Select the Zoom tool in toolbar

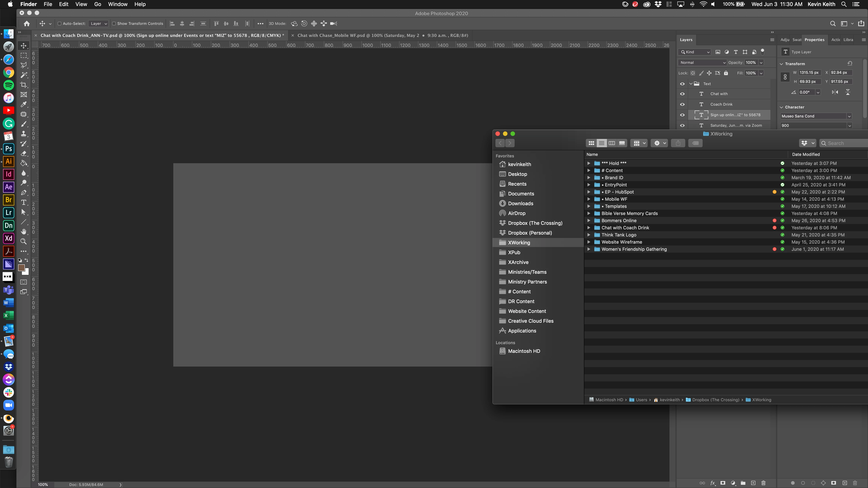(24, 242)
